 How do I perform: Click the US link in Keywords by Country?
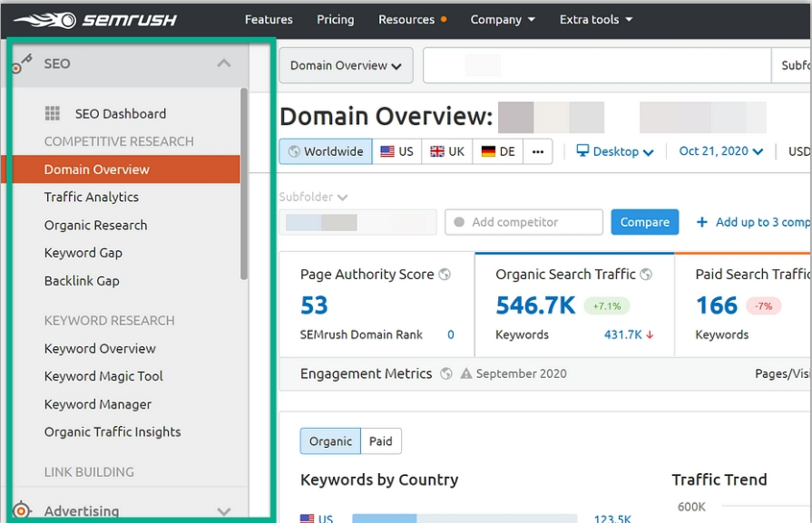pos(326,518)
